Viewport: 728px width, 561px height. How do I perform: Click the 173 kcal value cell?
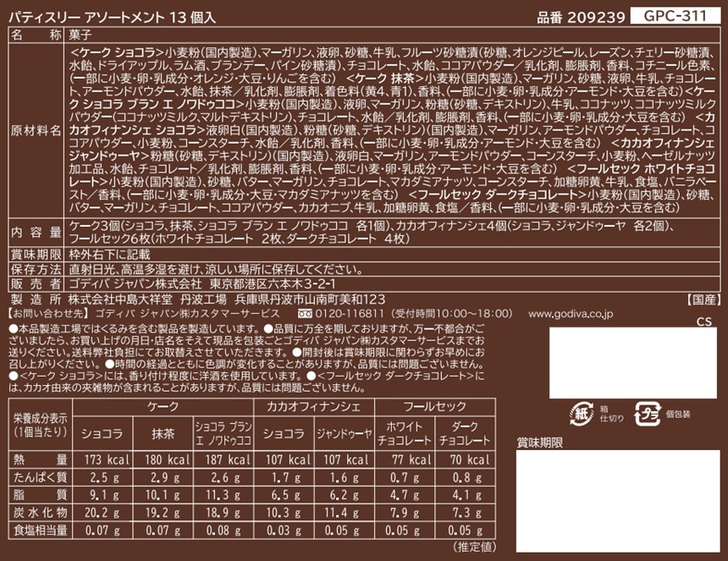pos(102,460)
